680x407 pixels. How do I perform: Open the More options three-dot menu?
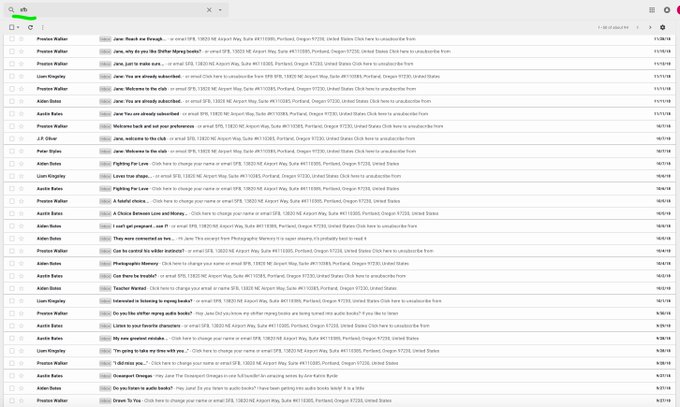pos(42,27)
